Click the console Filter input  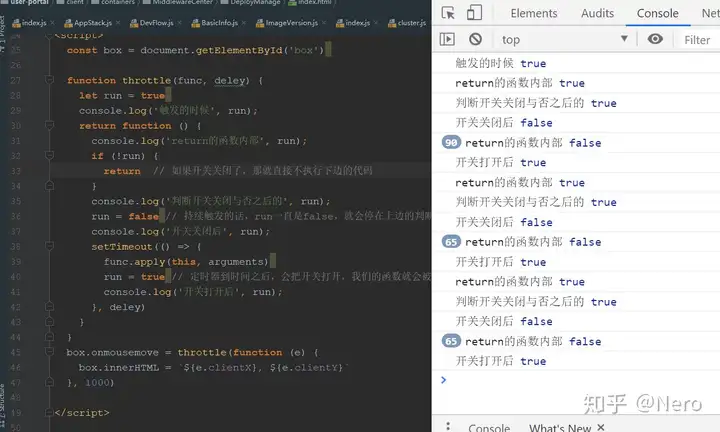pos(697,40)
